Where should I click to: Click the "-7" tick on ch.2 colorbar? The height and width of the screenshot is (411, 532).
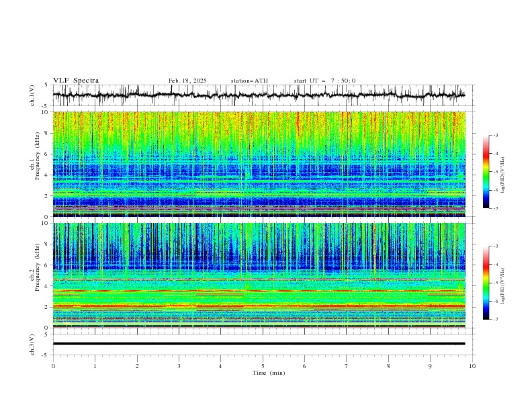pyautogui.click(x=495, y=320)
